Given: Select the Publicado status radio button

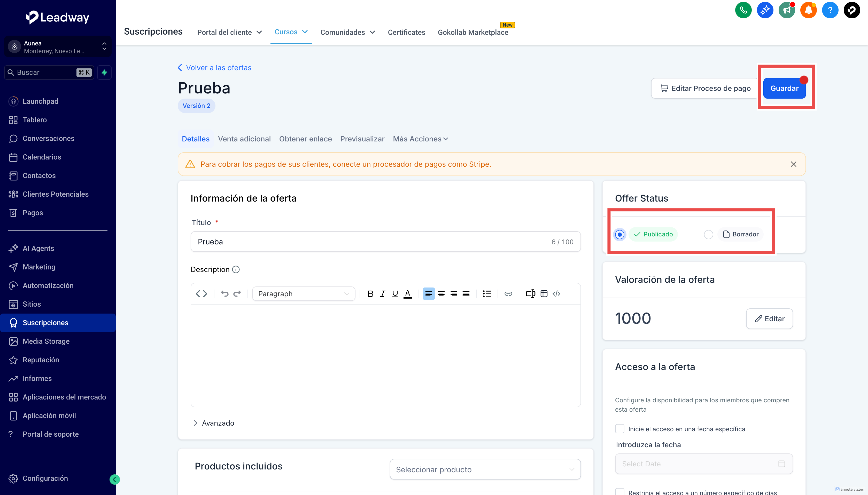Looking at the screenshot, I should 619,235.
